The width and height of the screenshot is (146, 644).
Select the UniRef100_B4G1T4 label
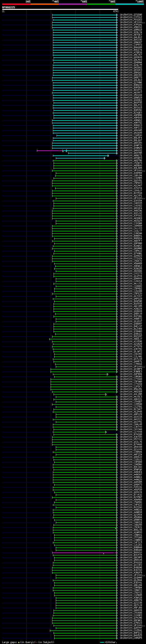(131, 50)
